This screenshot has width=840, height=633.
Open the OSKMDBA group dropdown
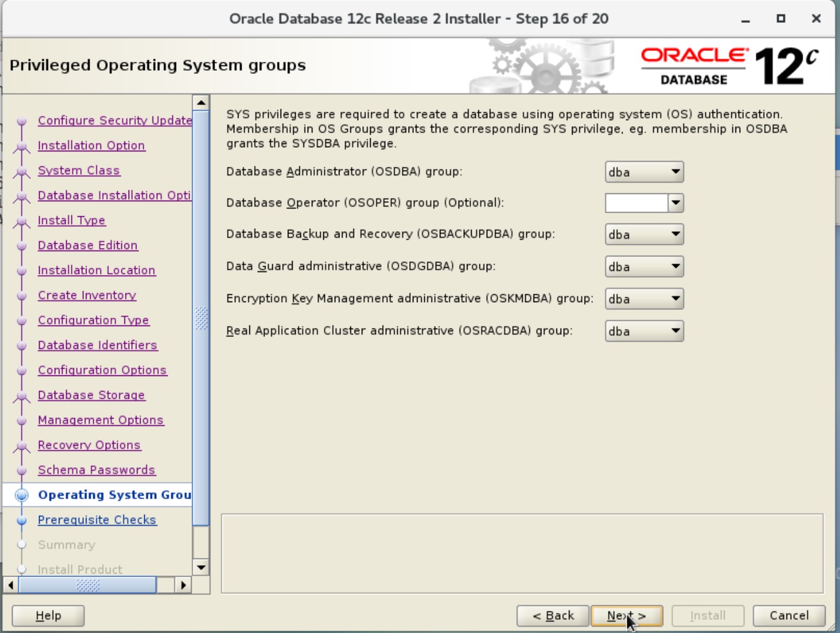[644, 299]
